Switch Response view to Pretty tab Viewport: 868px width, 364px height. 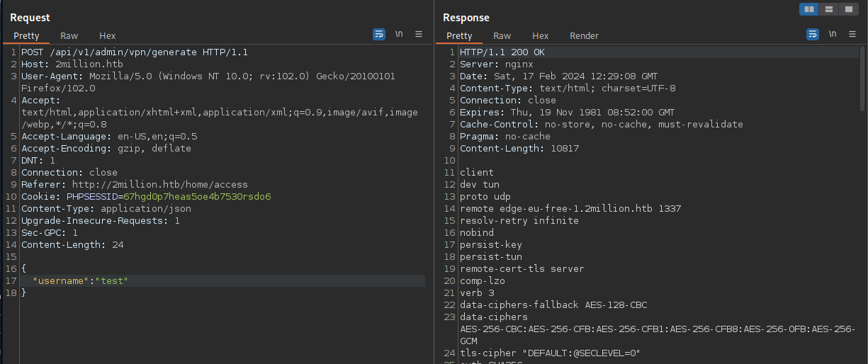(x=459, y=35)
